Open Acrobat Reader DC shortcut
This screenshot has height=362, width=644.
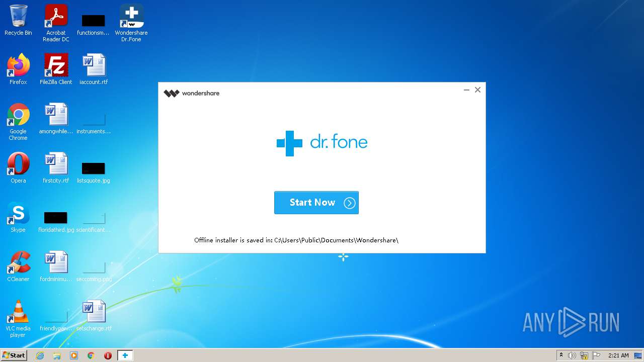click(x=56, y=23)
